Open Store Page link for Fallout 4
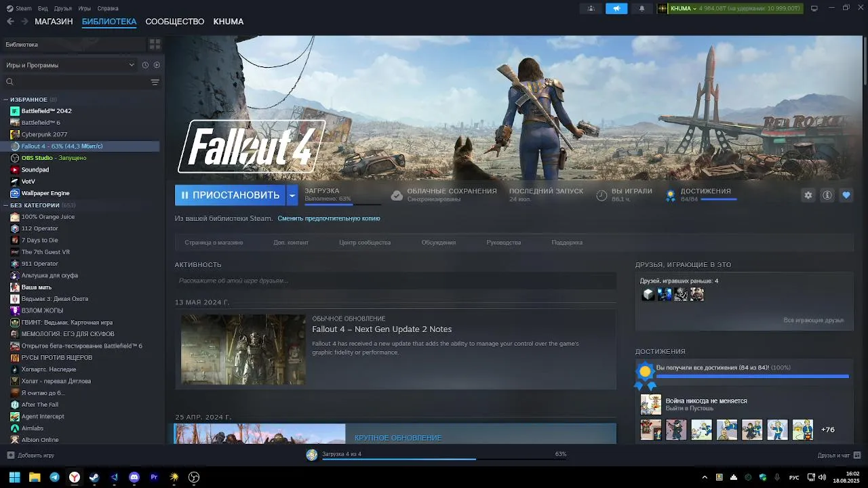 214,243
